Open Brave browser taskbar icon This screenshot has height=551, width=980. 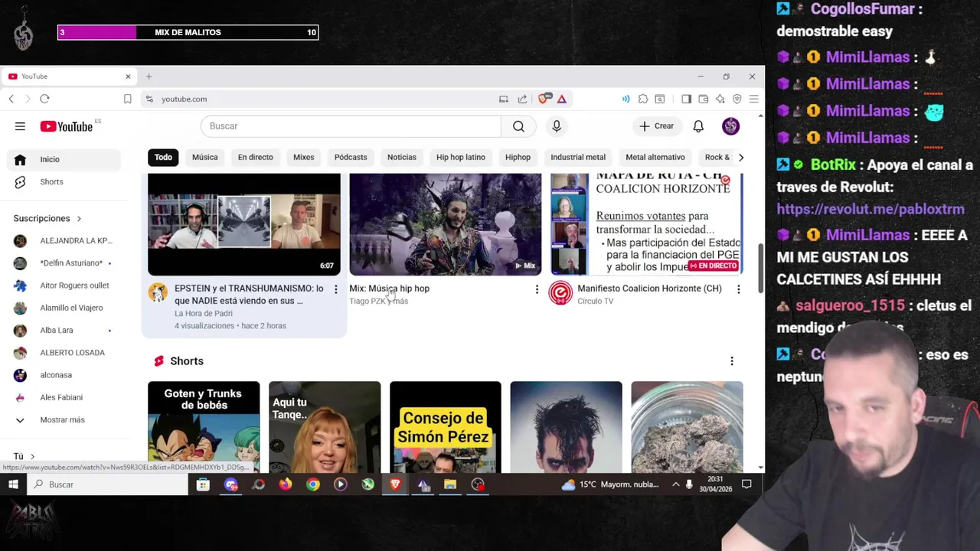[x=395, y=484]
